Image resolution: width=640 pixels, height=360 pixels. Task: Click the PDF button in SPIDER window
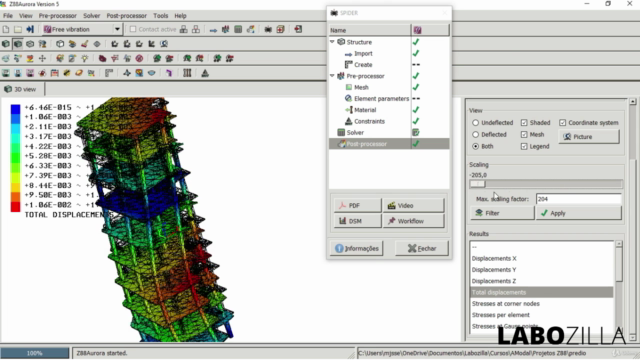click(x=358, y=205)
